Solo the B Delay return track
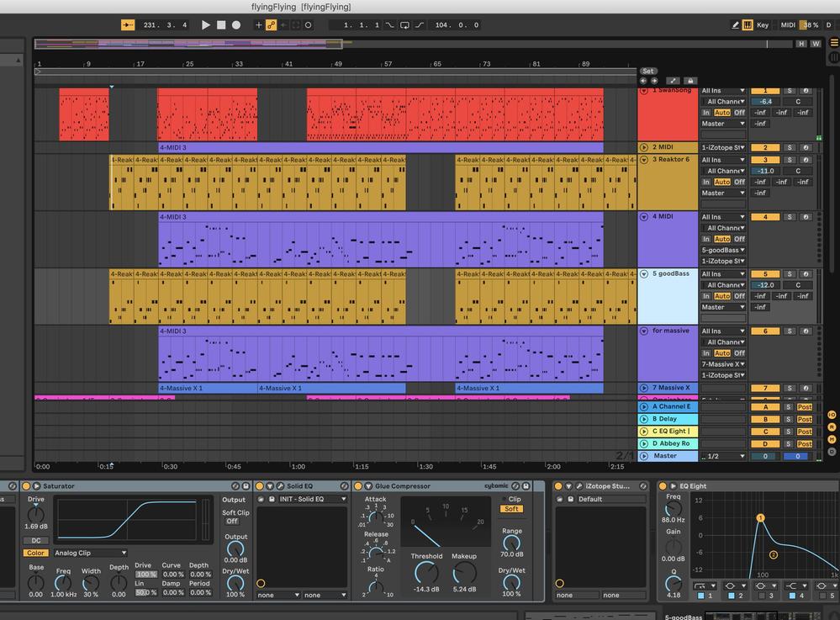Screen dimensions: 840x620 point(788,420)
